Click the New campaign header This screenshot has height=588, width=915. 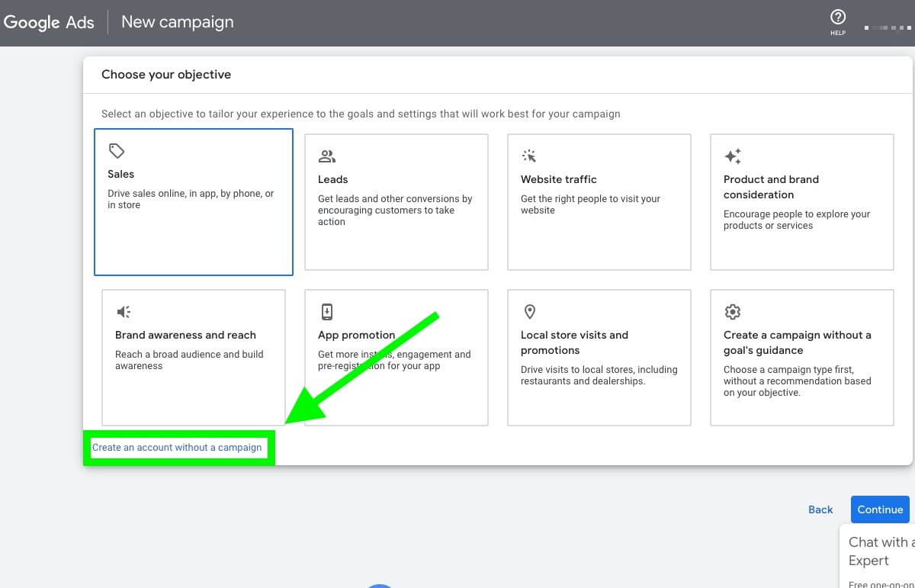tap(177, 21)
